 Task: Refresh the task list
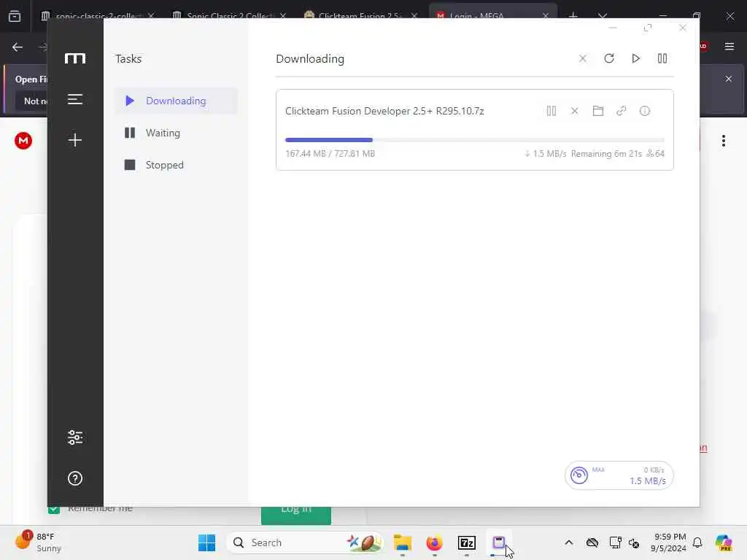(x=609, y=58)
